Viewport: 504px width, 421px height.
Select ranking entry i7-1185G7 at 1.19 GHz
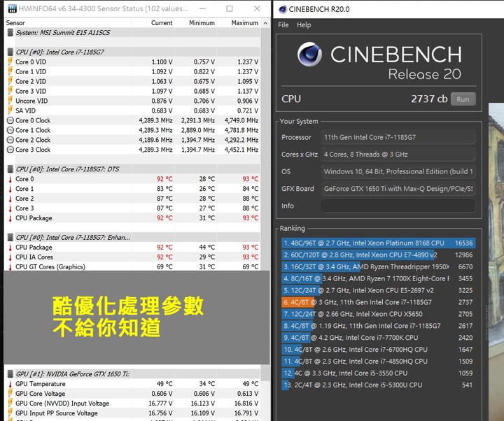(x=378, y=326)
